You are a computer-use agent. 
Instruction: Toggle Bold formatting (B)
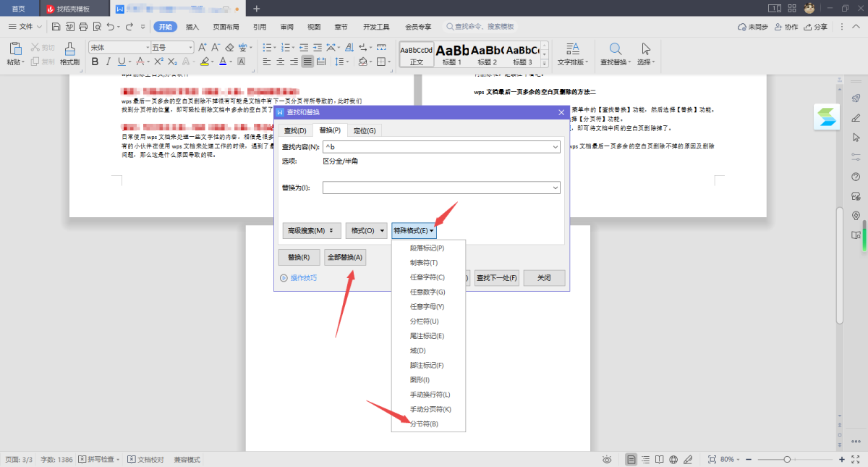(94, 62)
